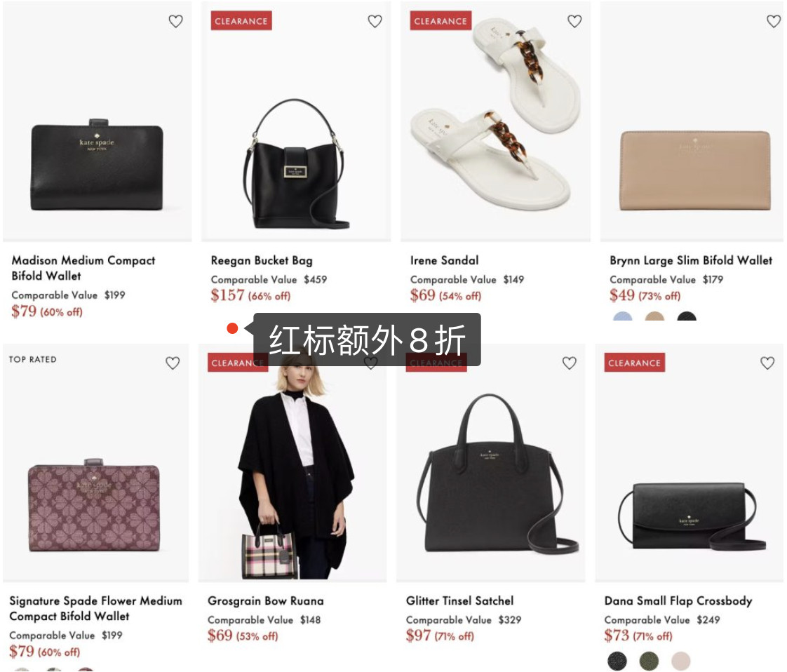Favorite the Madison Medium Compact Bifold Wallet
The image size is (787, 672).
point(175,21)
